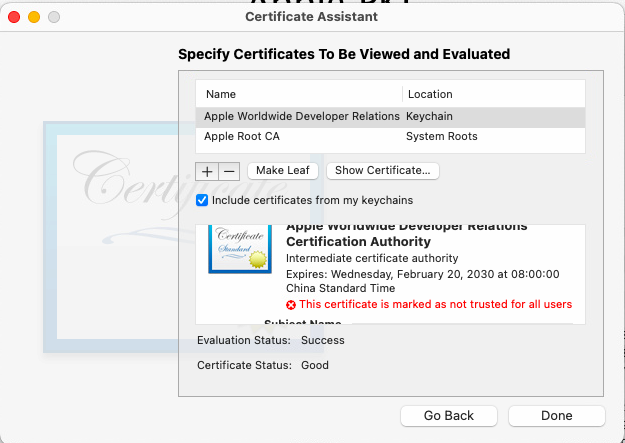Click the plus button to add certificate
This screenshot has width=625, height=443.
(207, 171)
